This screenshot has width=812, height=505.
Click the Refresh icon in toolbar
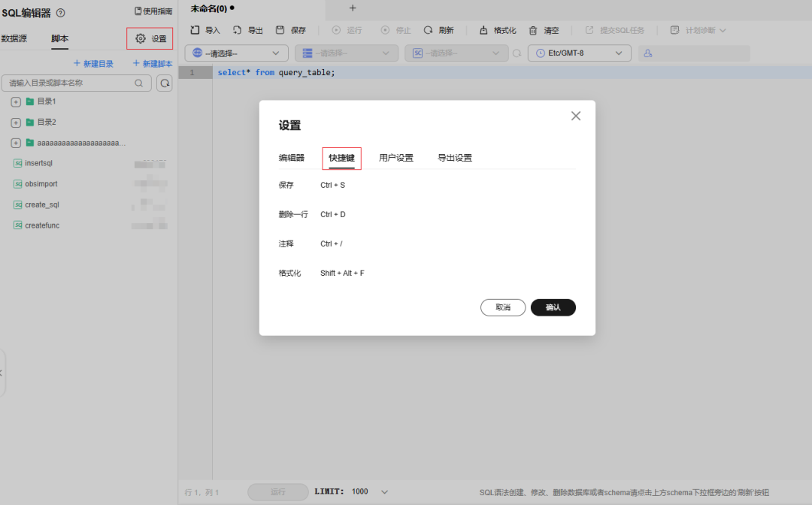(x=428, y=30)
